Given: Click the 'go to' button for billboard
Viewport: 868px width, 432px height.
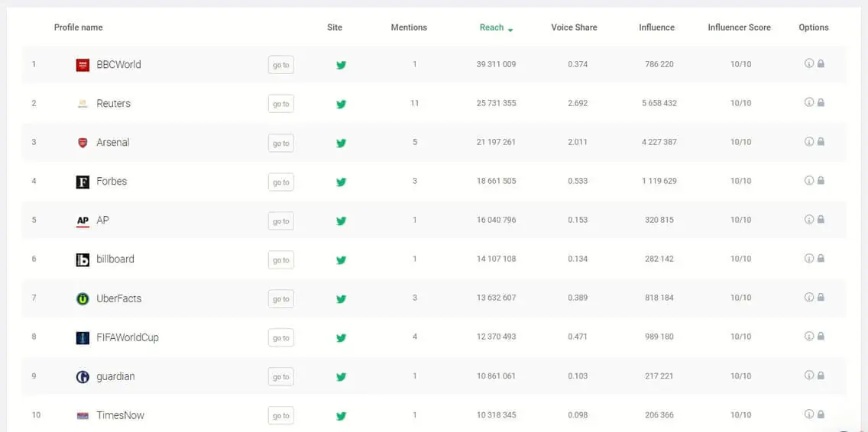Looking at the screenshot, I should [280, 260].
